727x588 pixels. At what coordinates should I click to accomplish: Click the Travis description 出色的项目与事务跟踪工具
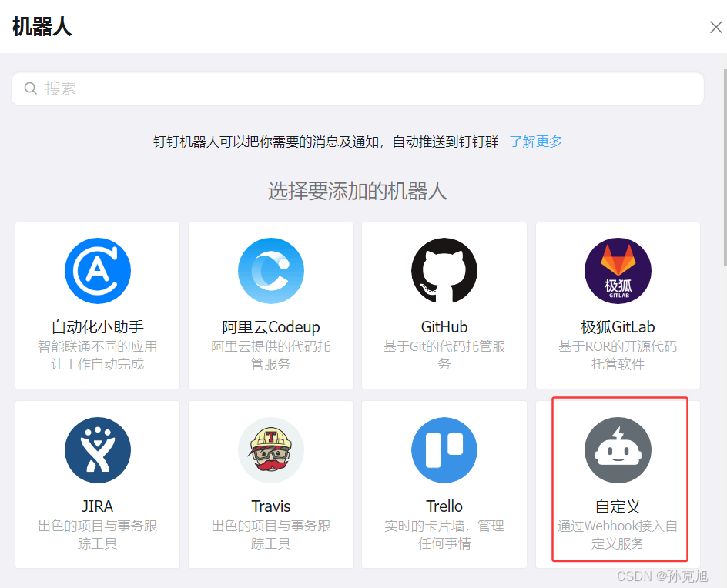tap(271, 534)
